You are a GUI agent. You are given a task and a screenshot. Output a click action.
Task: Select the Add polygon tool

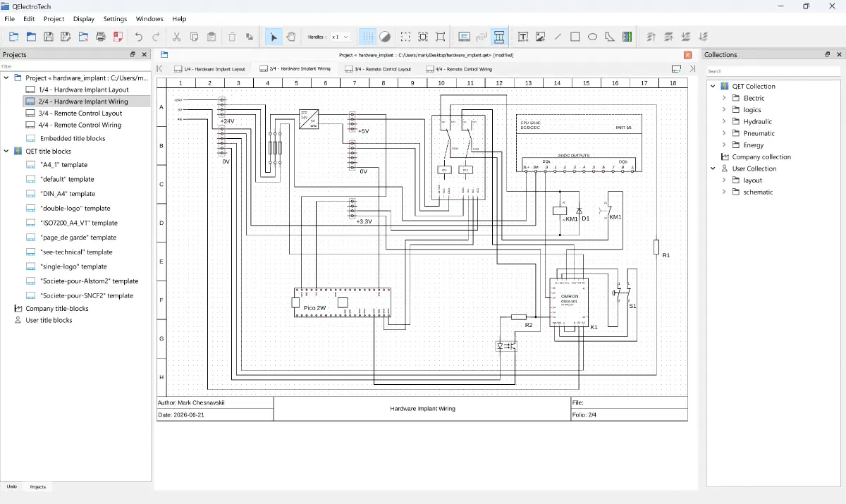(x=610, y=37)
